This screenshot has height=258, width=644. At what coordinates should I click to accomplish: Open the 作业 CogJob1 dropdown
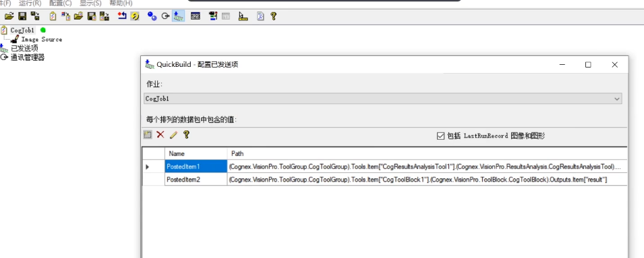[383, 99]
